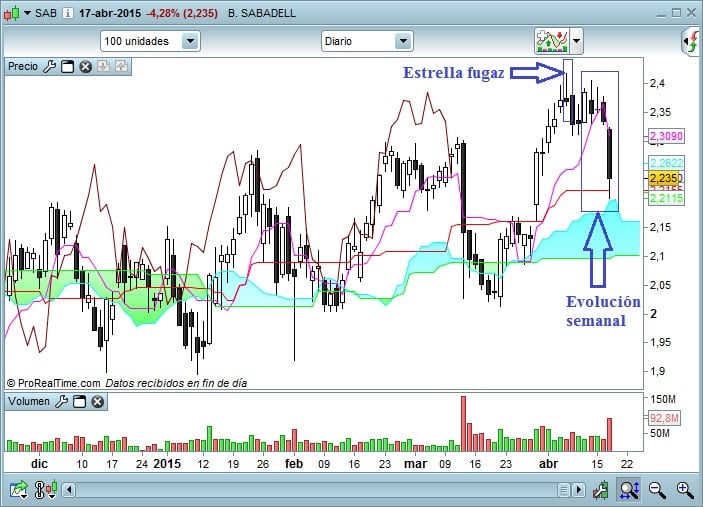The height and width of the screenshot is (507, 703).
Task: Move the Precio panel down
Action: tap(104, 67)
